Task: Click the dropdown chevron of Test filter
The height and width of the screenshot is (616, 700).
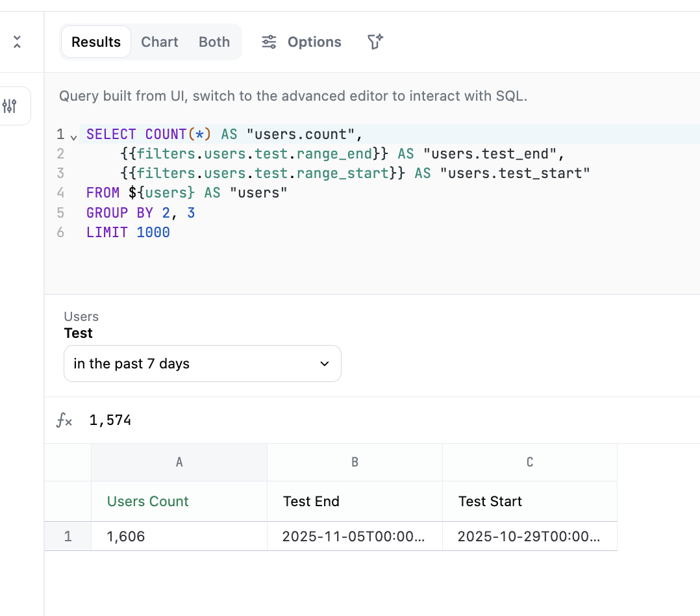Action: (x=325, y=364)
